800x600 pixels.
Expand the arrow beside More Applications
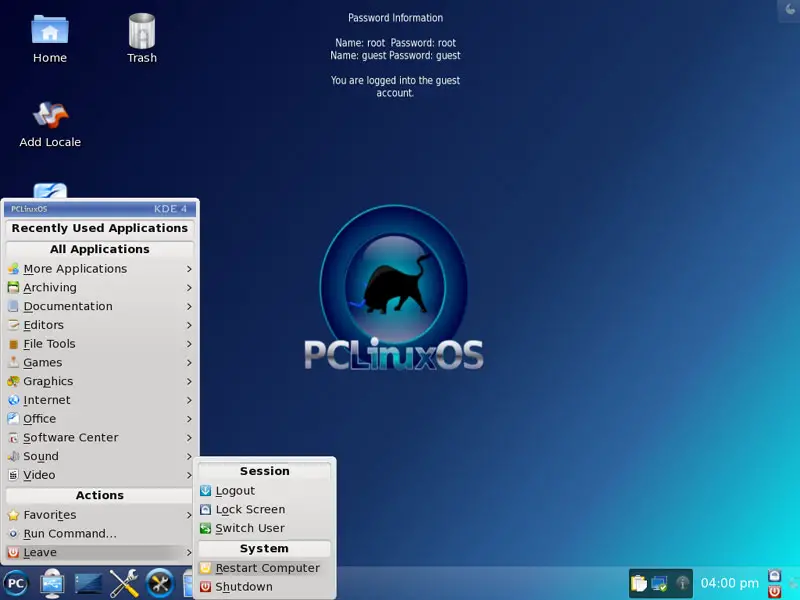click(189, 269)
